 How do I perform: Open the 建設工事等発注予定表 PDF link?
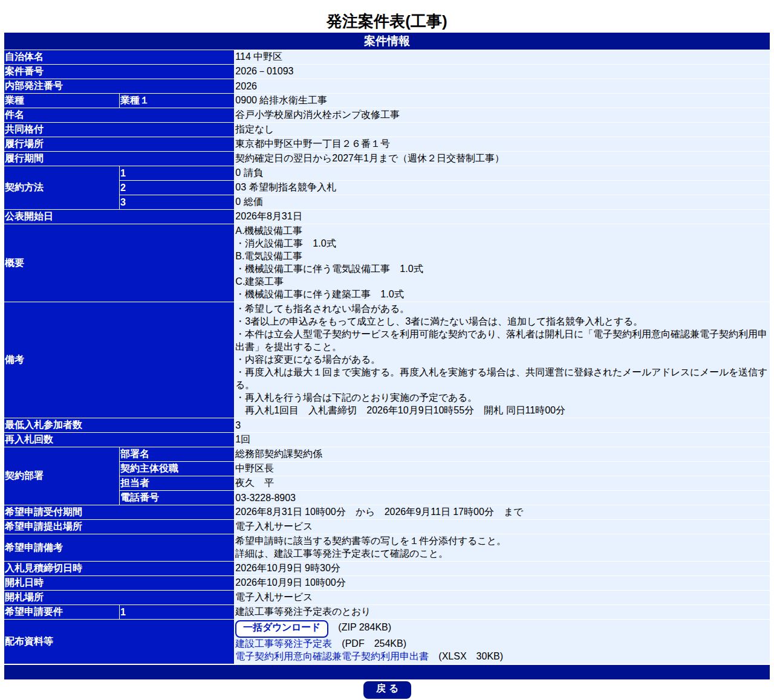[x=284, y=643]
